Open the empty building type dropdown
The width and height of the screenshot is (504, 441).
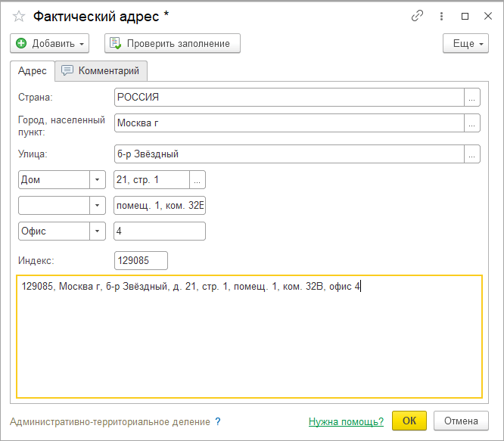point(97,205)
